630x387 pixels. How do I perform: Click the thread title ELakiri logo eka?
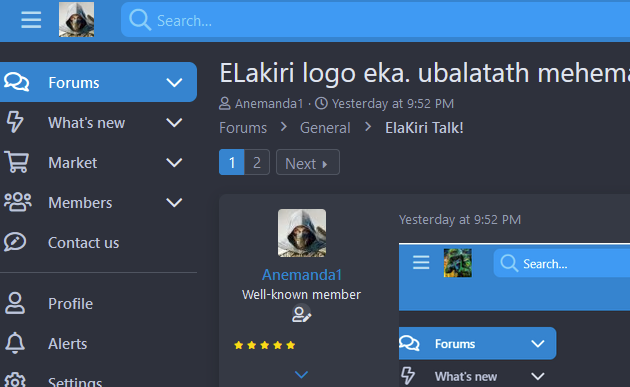424,73
